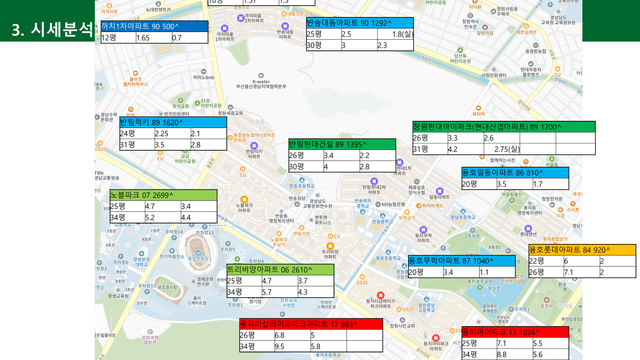The image size is (640, 360).
Task: Click the red 용지아이파크 apartment map pin
Action: pos(436,338)
